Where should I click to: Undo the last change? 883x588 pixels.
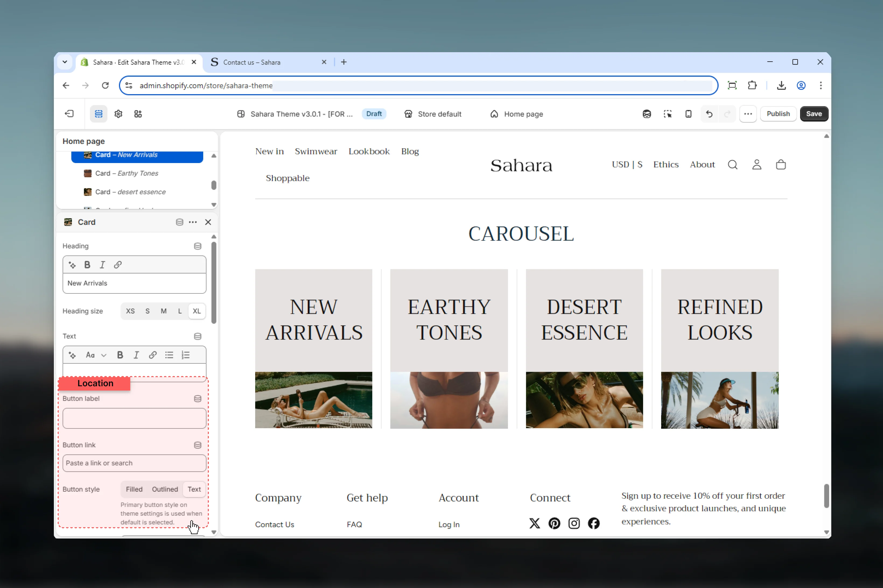(x=709, y=114)
